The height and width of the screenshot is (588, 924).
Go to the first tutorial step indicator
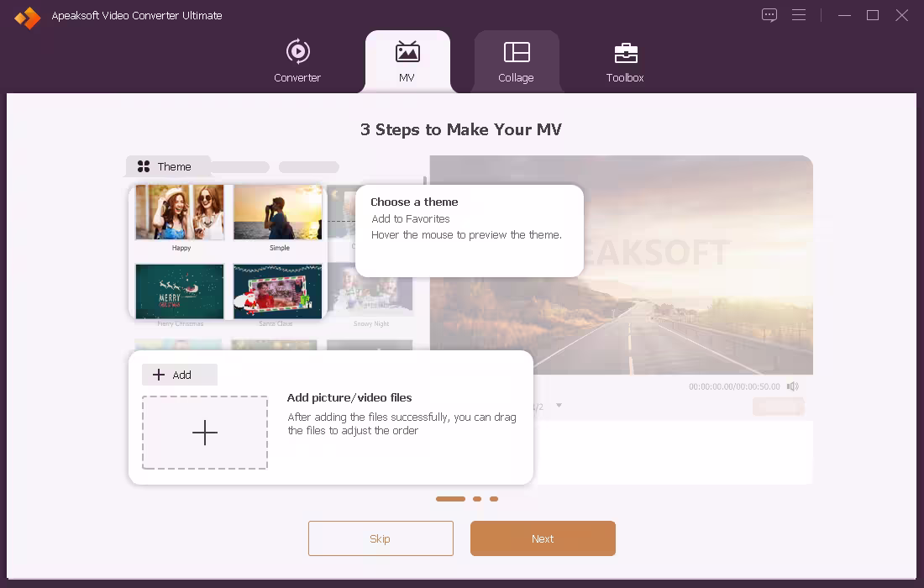click(450, 499)
